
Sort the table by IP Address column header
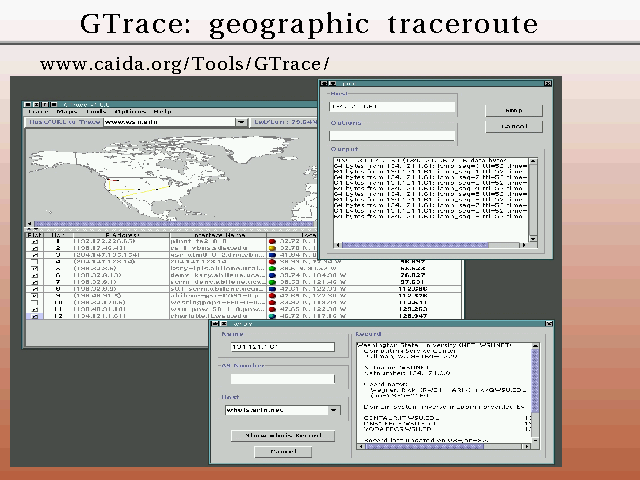[x=121, y=235]
